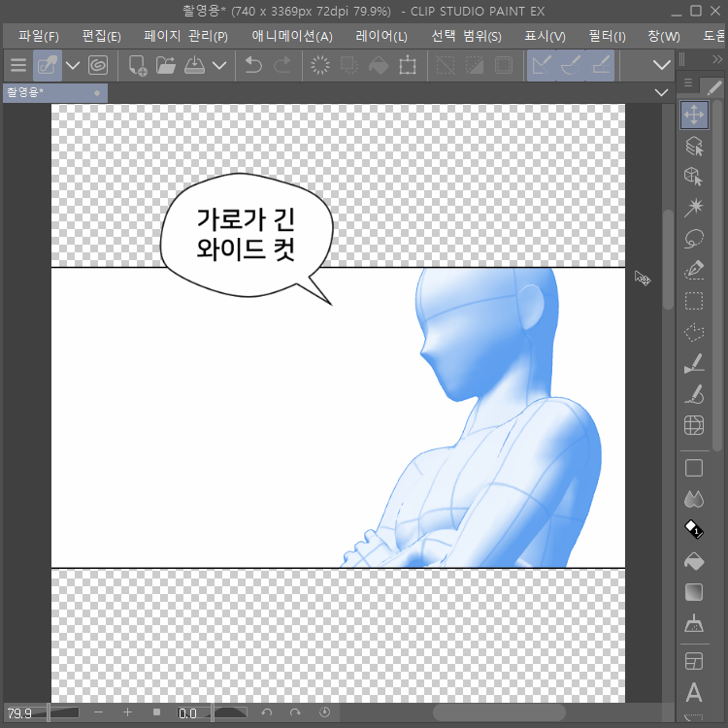Select the Rectangle marquee tool
This screenshot has width=728, height=728.
[694, 301]
